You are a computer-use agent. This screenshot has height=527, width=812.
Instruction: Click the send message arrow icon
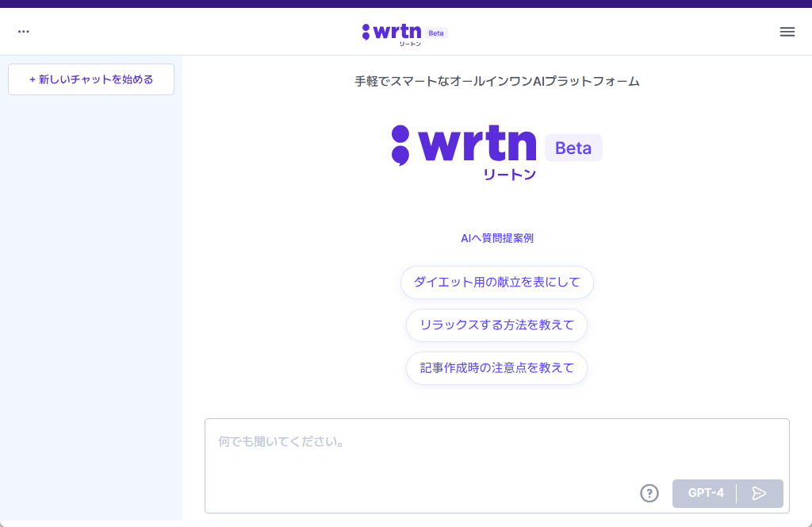point(759,493)
